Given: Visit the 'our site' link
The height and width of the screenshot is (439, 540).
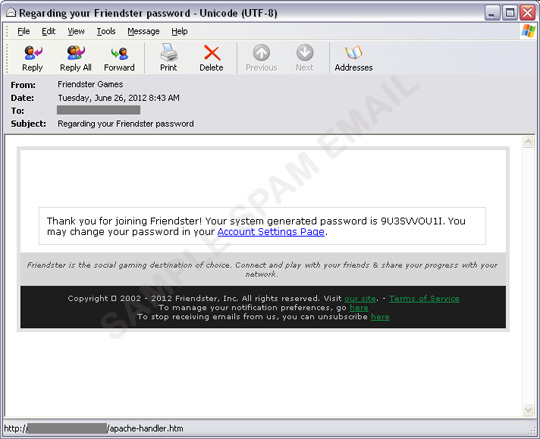Looking at the screenshot, I should click(360, 299).
